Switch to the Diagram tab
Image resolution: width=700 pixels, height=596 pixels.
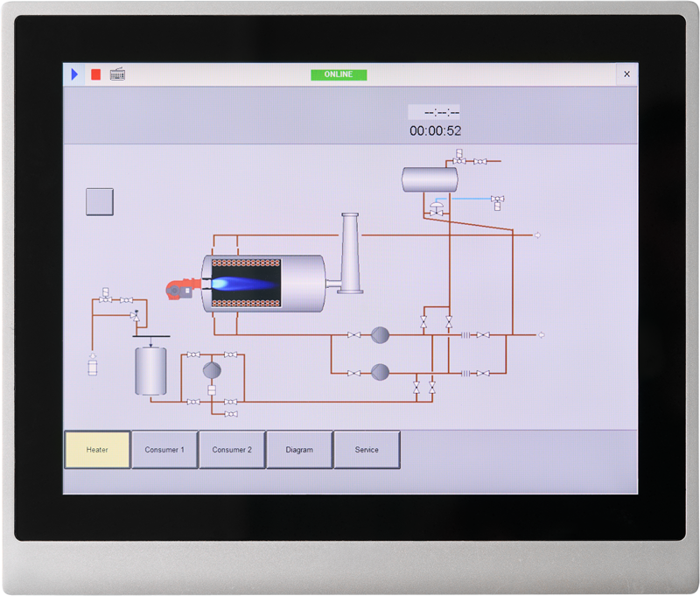point(300,449)
